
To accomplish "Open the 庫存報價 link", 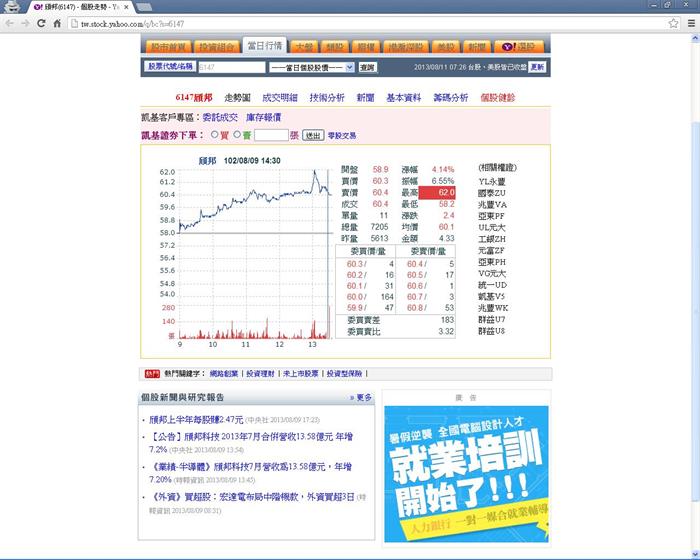I will point(263,117).
